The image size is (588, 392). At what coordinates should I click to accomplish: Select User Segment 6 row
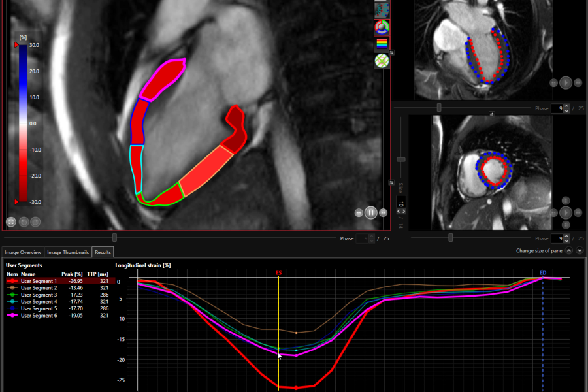click(x=39, y=316)
